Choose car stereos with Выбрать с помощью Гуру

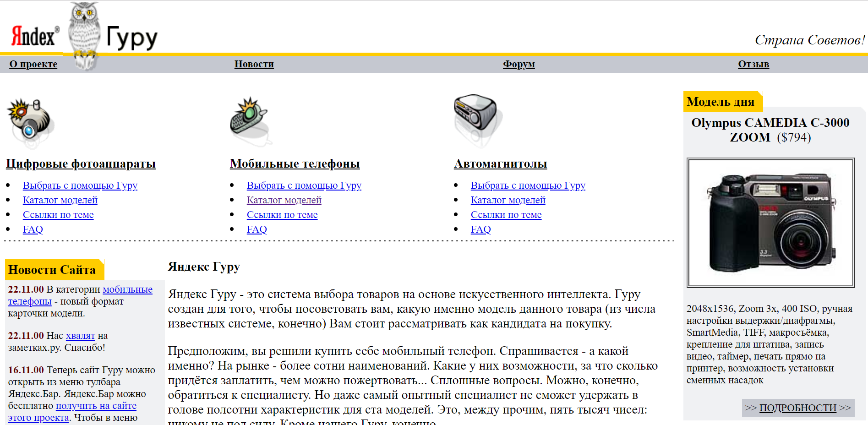click(x=528, y=185)
